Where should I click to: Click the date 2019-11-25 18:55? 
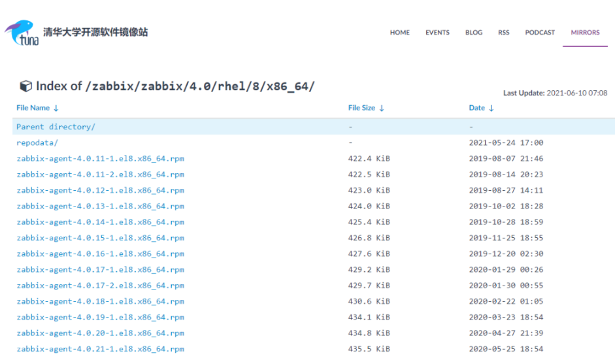click(x=506, y=238)
